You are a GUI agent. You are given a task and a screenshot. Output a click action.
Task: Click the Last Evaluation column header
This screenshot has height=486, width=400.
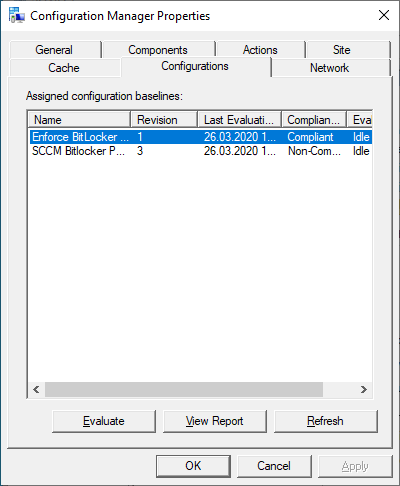(240, 120)
